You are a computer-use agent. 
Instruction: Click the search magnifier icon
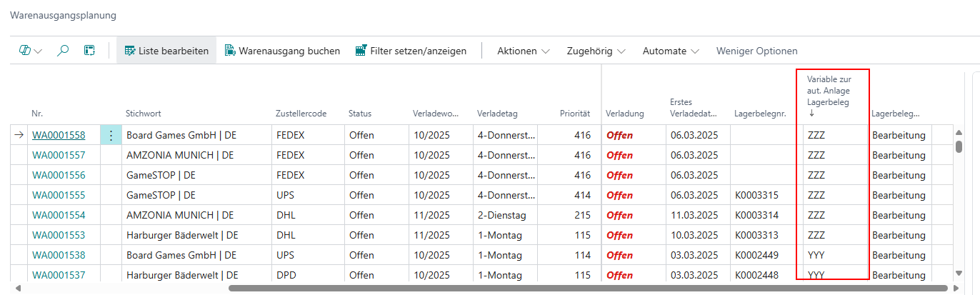point(63,51)
